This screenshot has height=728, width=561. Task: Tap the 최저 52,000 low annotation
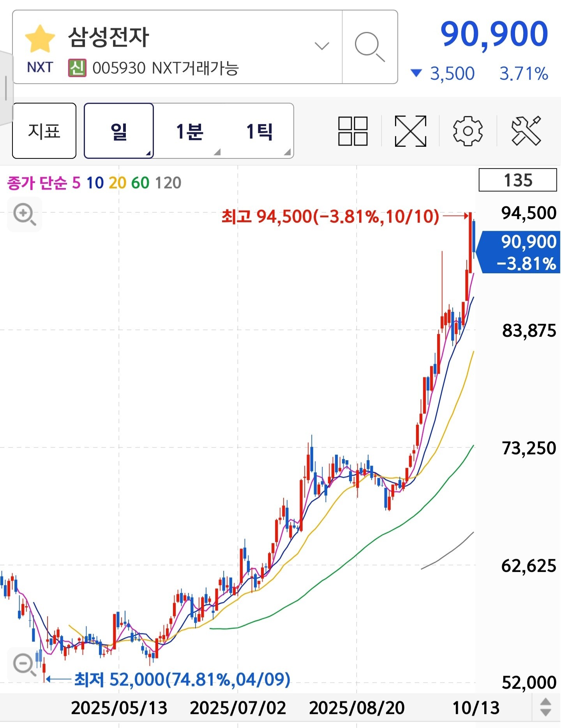point(182,679)
